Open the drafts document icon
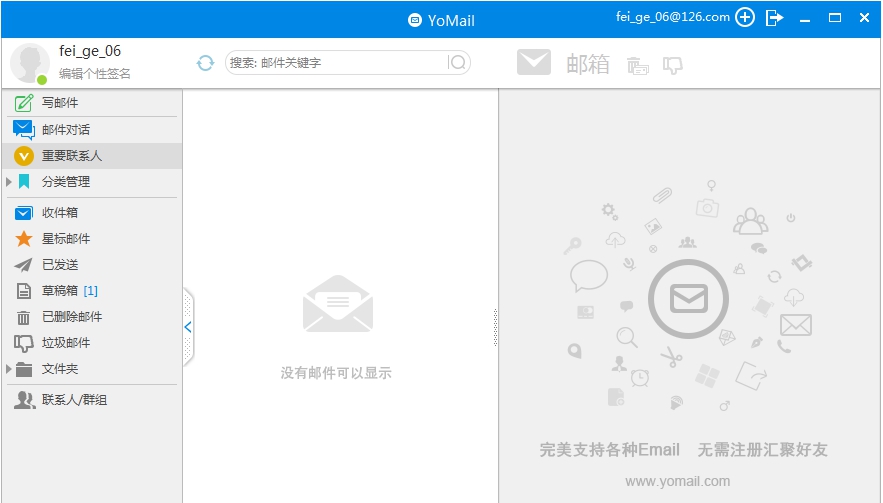This screenshot has width=883, height=503. tap(24, 291)
